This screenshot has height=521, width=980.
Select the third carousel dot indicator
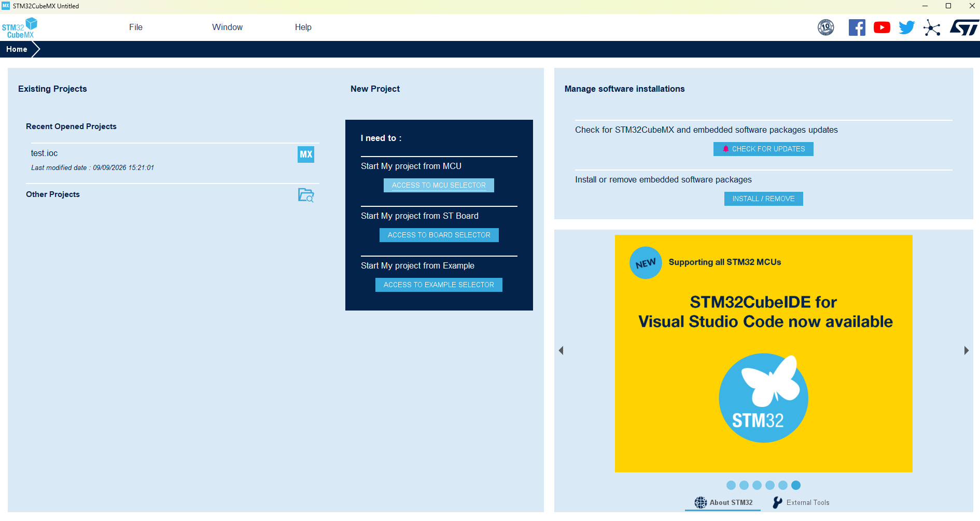[x=757, y=485]
